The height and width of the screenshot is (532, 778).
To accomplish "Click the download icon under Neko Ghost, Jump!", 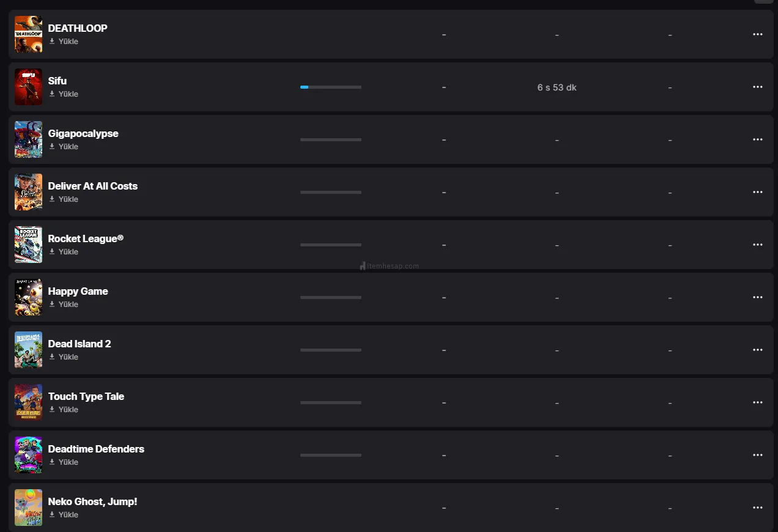I will pos(52,515).
